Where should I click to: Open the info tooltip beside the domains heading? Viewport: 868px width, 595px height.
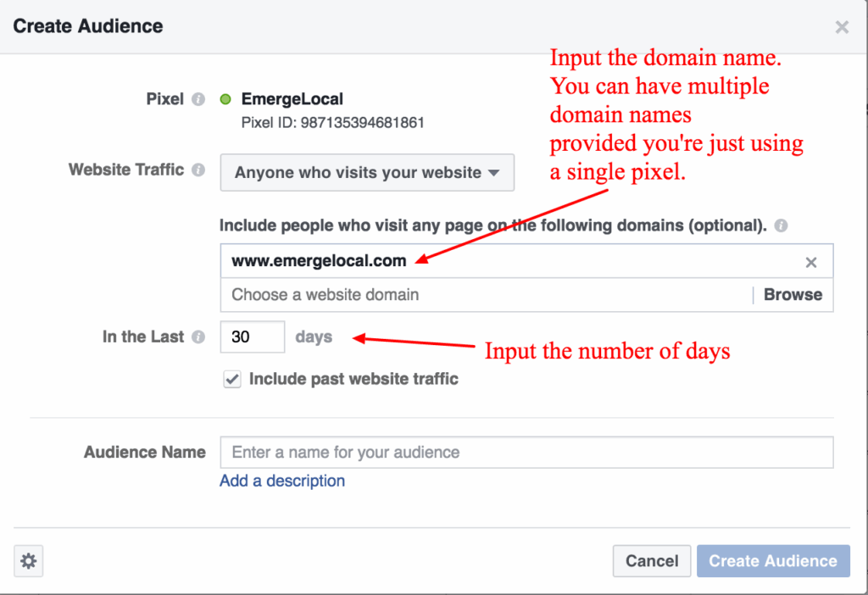click(x=781, y=225)
